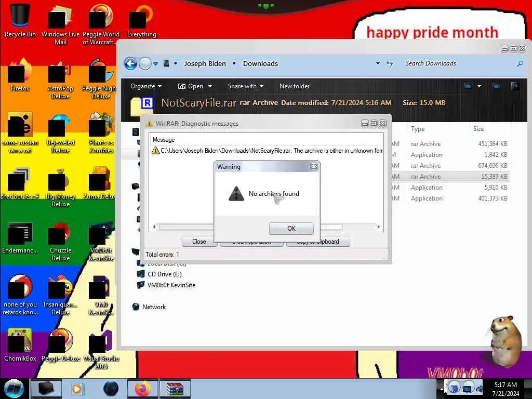Click OK in the Warning dialog

pos(291,229)
